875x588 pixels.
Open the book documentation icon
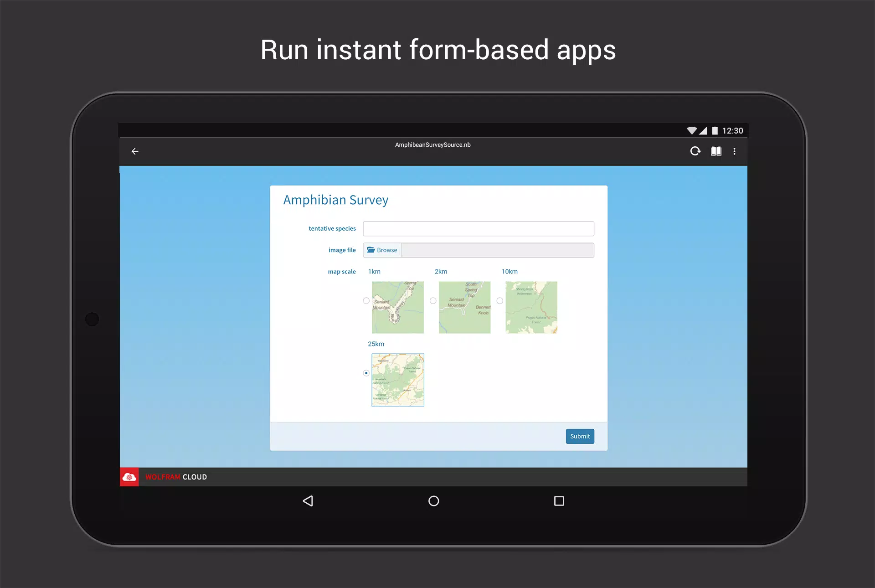click(x=716, y=151)
